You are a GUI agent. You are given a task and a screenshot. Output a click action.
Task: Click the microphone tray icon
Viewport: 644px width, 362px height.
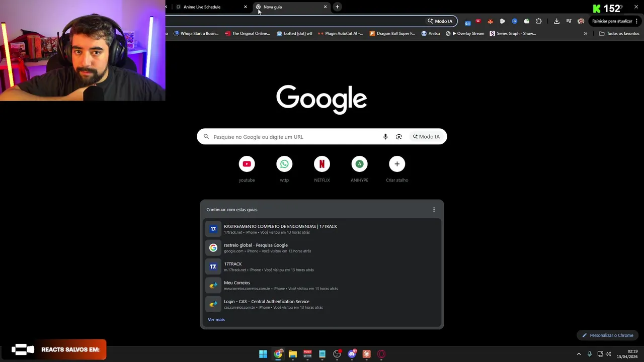point(589,354)
